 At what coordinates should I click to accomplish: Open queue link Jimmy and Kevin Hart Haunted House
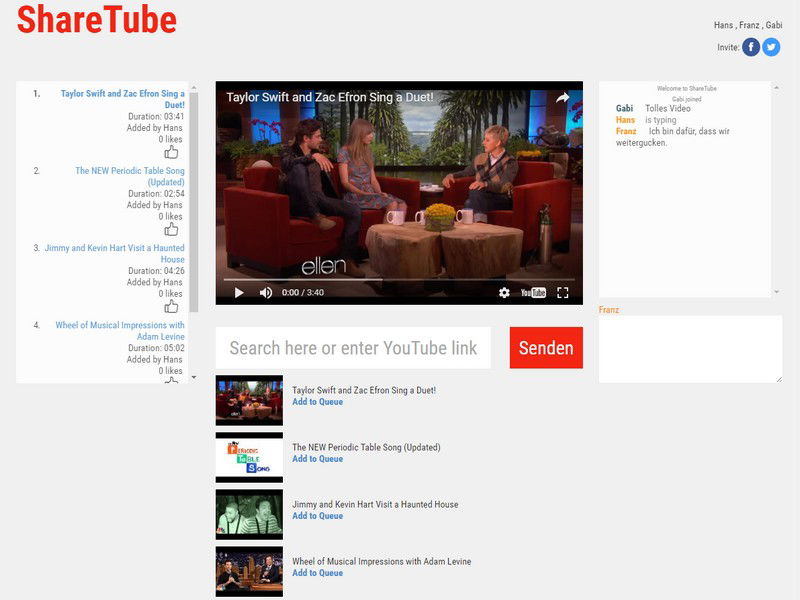pos(114,253)
